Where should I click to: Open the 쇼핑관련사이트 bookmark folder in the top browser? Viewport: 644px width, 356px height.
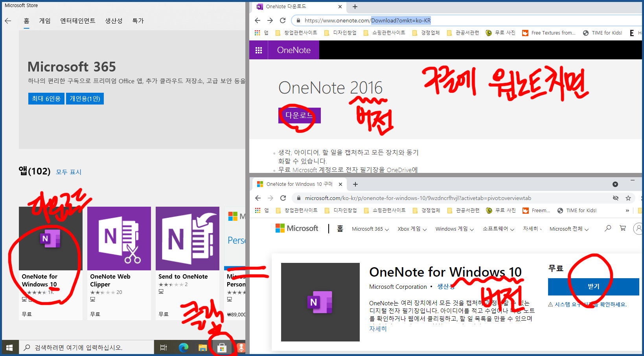click(x=385, y=33)
